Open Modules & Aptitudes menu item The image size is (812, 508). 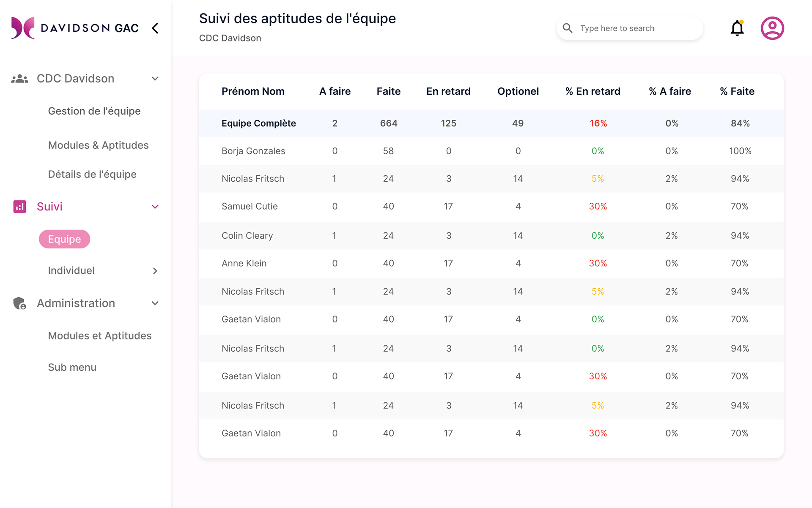click(x=98, y=145)
